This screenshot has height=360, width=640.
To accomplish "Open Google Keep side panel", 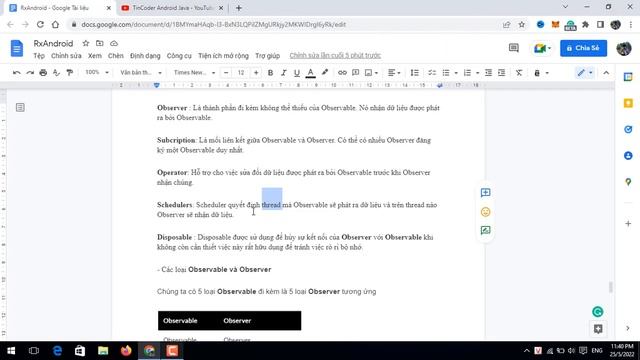I will [x=628, y=103].
